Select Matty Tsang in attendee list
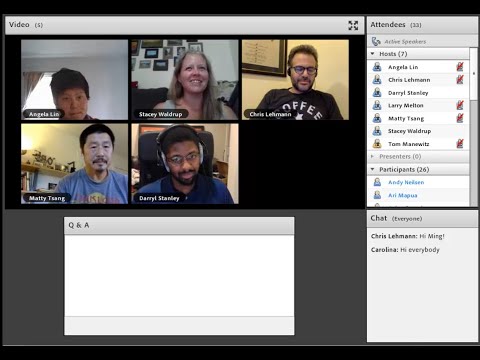 pyautogui.click(x=418, y=118)
